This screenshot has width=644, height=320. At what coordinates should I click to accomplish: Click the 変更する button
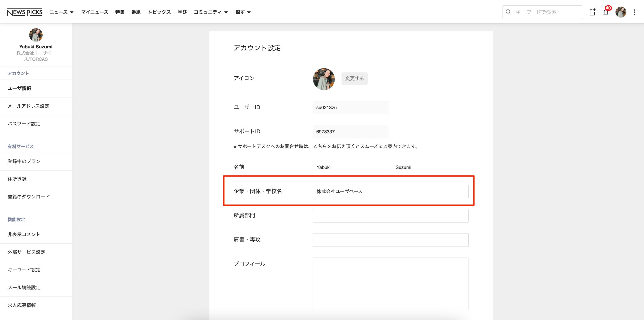(x=354, y=79)
